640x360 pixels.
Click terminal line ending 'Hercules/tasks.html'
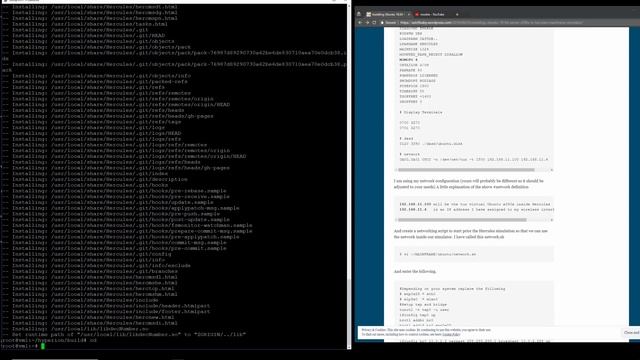coord(84,24)
